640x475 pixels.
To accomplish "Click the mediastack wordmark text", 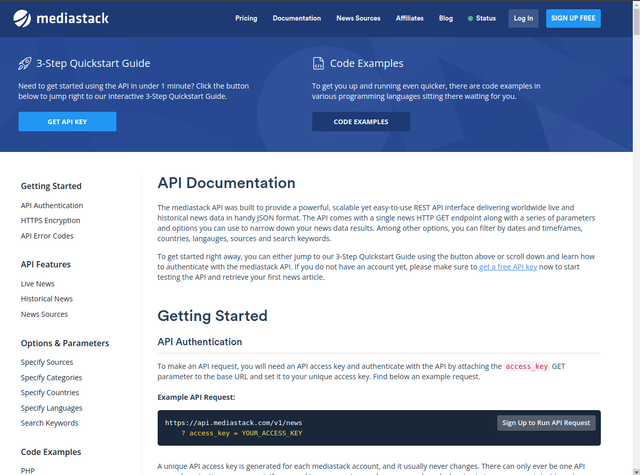I will [x=73, y=18].
